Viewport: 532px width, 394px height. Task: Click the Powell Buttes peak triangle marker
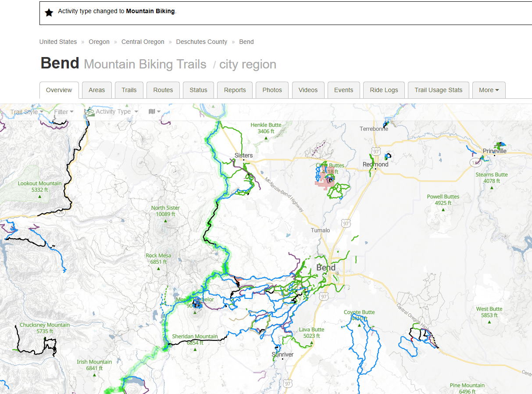click(443, 210)
